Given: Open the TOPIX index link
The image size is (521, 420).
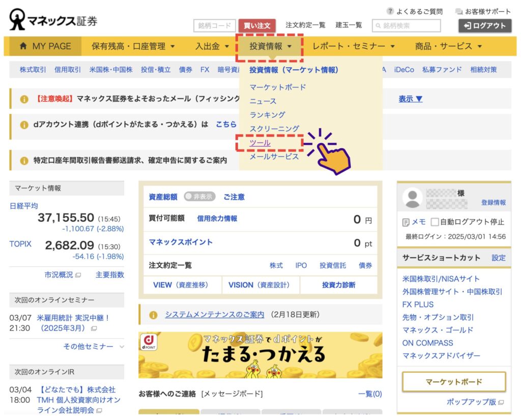Looking at the screenshot, I should click(20, 244).
